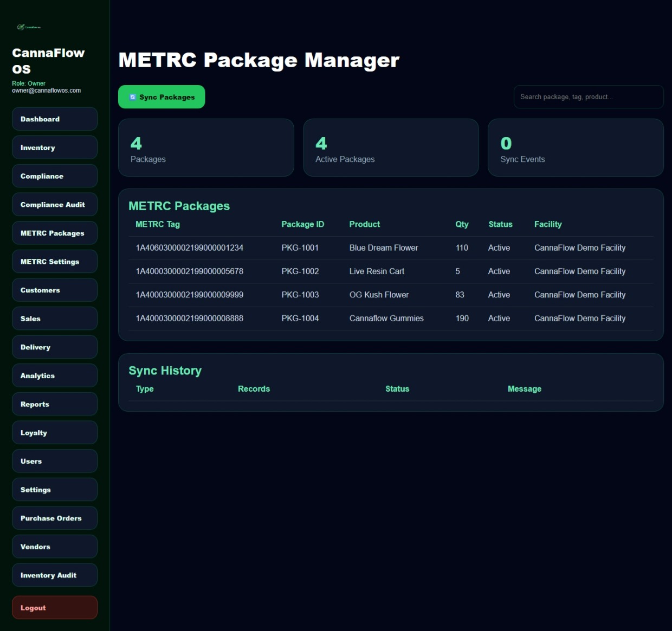
Task: Click package ID PKG-1004
Action: click(x=300, y=318)
